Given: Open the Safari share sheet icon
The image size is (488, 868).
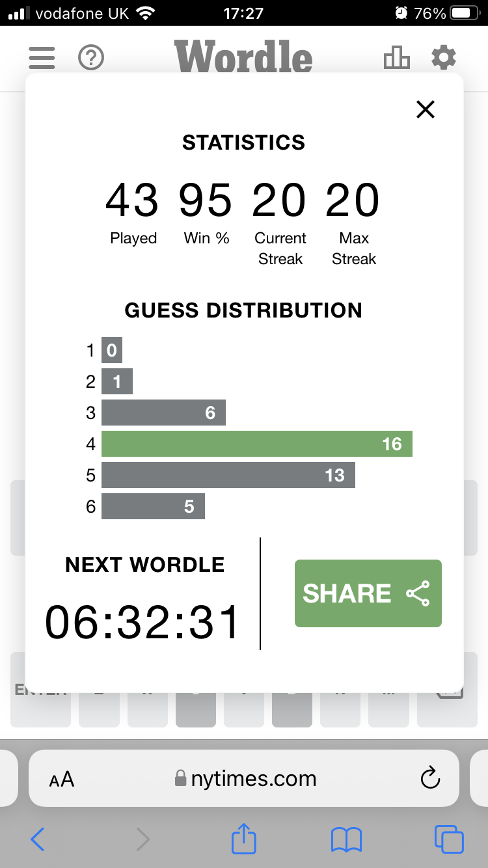Looking at the screenshot, I should pos(244,838).
